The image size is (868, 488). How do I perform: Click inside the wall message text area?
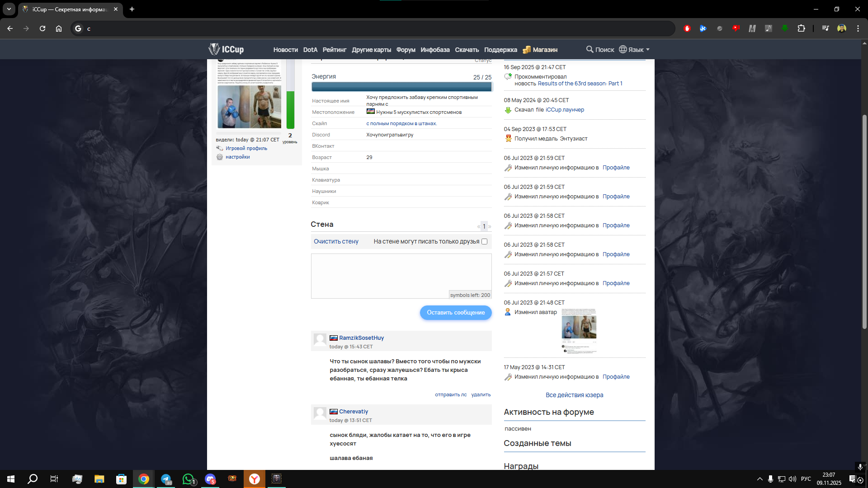tap(401, 273)
